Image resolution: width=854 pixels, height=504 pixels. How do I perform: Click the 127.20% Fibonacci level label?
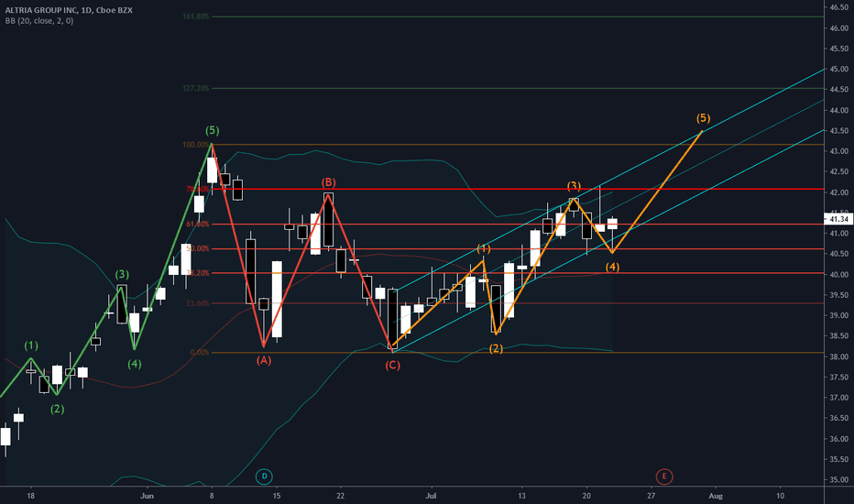(196, 88)
